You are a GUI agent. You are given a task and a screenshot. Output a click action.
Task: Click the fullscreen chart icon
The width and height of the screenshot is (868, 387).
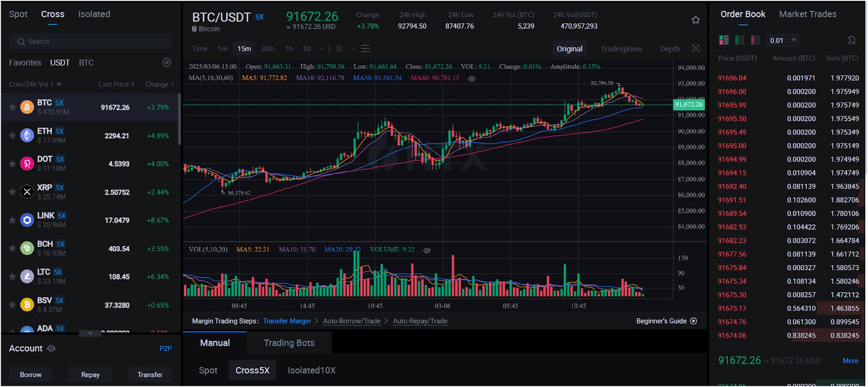click(695, 48)
